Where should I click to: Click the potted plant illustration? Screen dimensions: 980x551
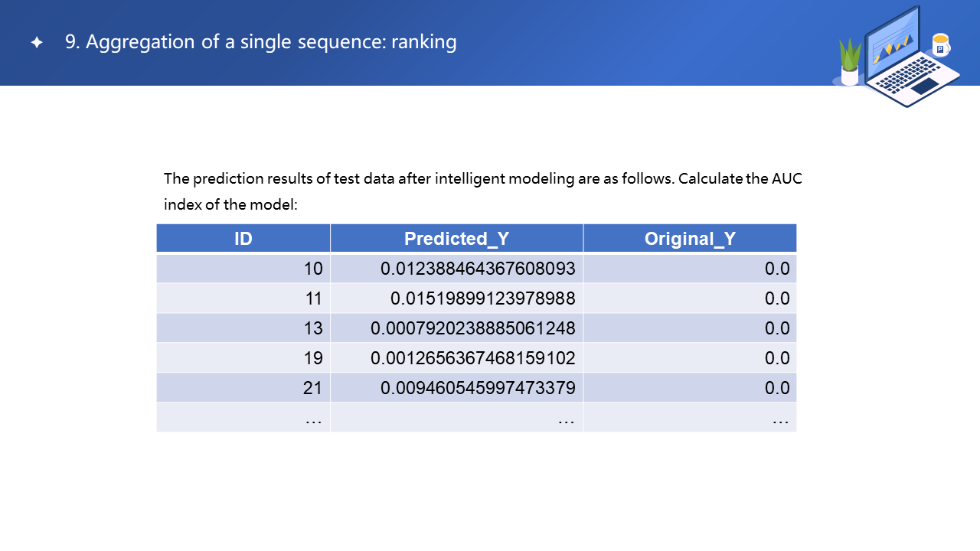850,63
